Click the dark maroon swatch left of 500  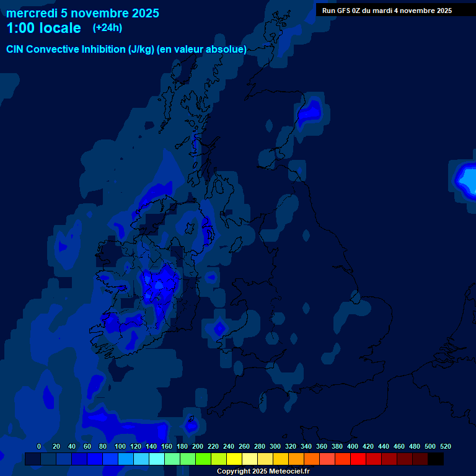point(420,459)
